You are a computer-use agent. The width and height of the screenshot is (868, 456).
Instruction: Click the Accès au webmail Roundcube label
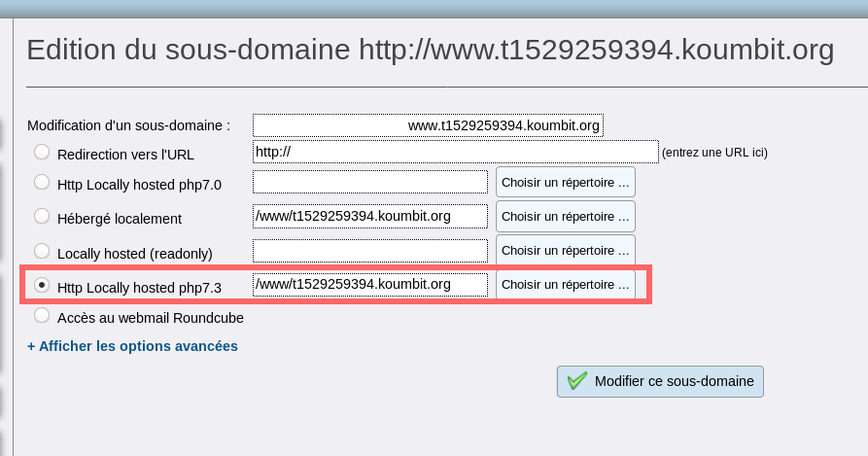click(x=151, y=318)
